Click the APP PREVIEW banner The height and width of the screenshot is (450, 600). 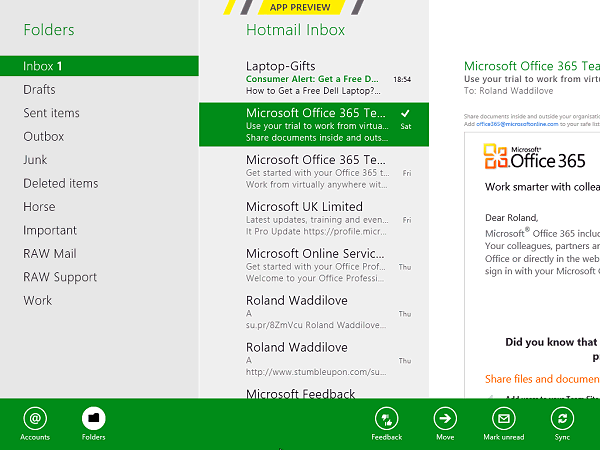click(300, 7)
